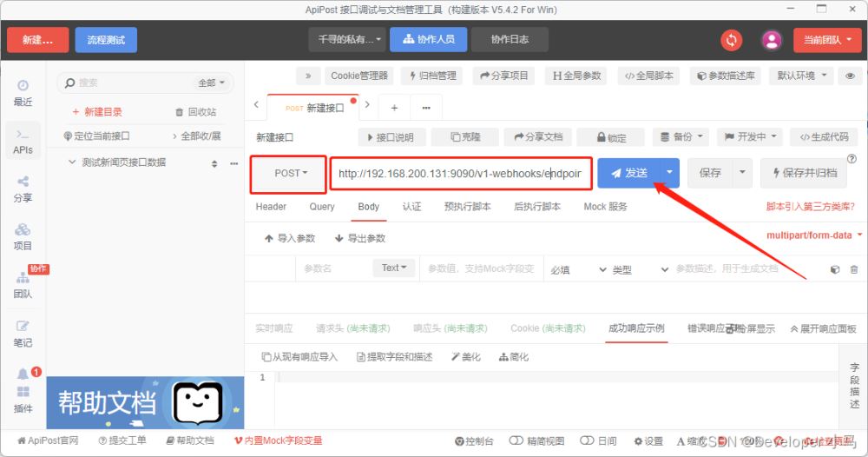Open the APIs sidebar section
The width and height of the screenshot is (868, 457).
click(23, 142)
